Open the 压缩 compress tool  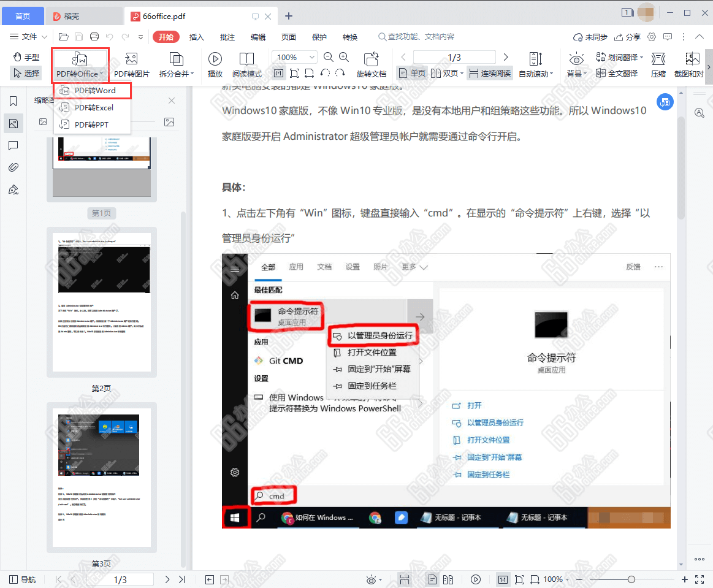click(658, 64)
